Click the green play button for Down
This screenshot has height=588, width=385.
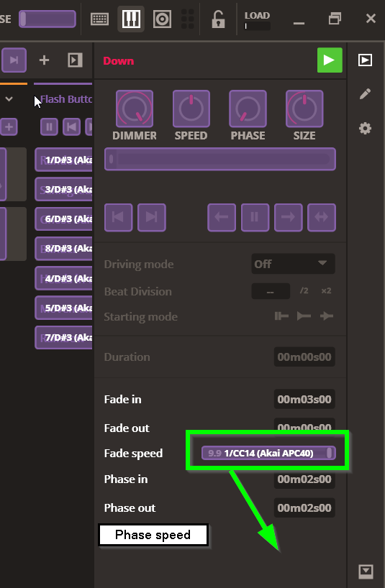tap(330, 60)
